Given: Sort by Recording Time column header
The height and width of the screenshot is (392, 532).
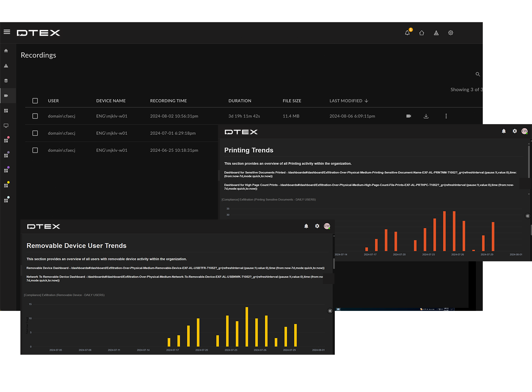Looking at the screenshot, I should (168, 101).
